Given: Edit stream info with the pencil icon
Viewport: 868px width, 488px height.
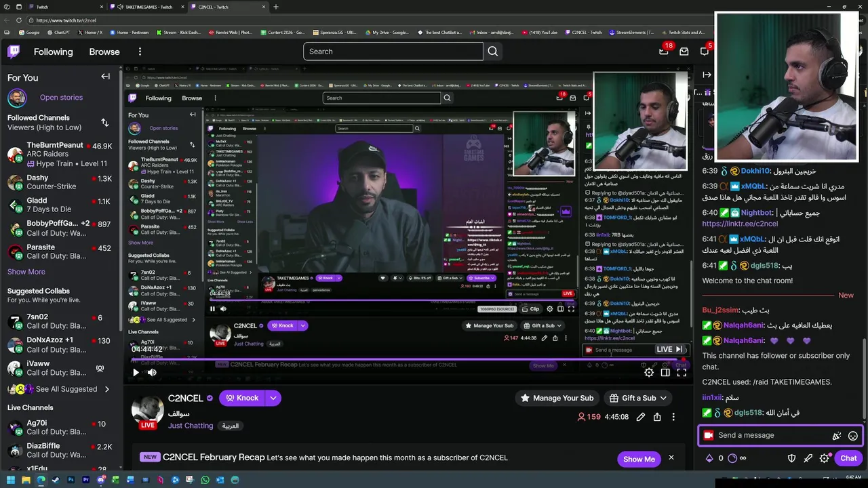Looking at the screenshot, I should pyautogui.click(x=641, y=417).
